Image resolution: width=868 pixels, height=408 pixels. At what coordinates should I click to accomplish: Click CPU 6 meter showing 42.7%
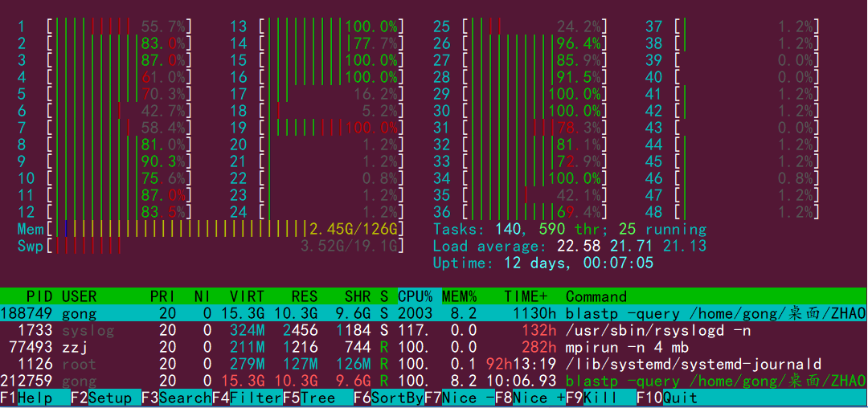pos(105,111)
